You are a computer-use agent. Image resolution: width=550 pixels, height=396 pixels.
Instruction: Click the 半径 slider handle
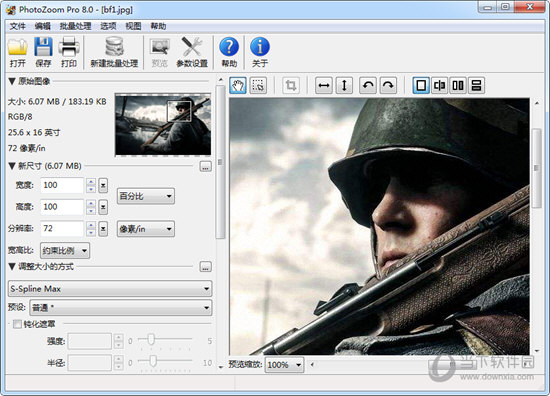point(153,360)
